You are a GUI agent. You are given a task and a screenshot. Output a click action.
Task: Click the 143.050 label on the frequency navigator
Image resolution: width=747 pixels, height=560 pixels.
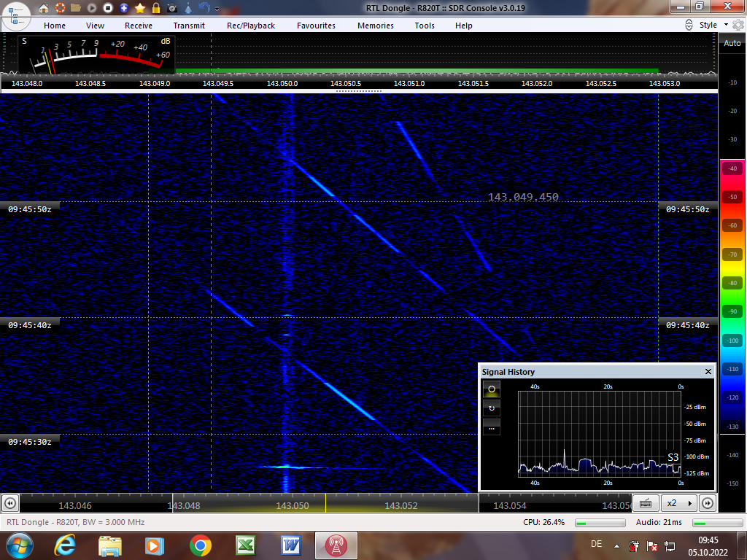(293, 506)
